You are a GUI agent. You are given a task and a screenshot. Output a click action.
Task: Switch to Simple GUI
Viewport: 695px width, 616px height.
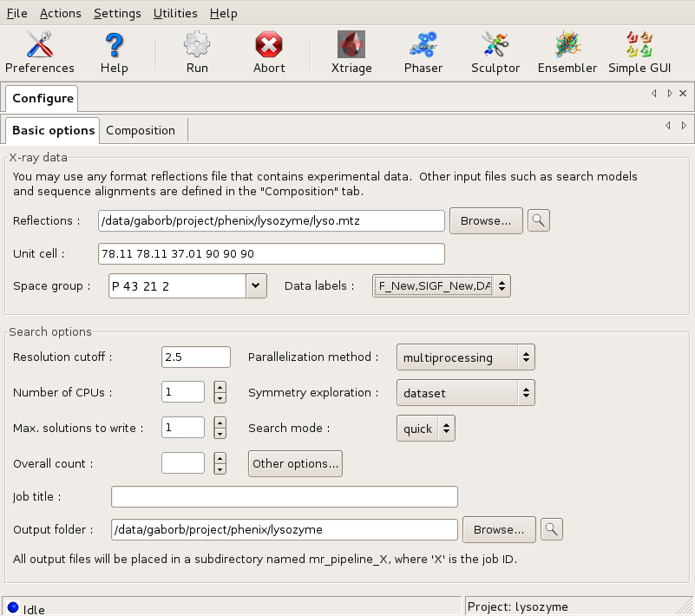point(639,52)
